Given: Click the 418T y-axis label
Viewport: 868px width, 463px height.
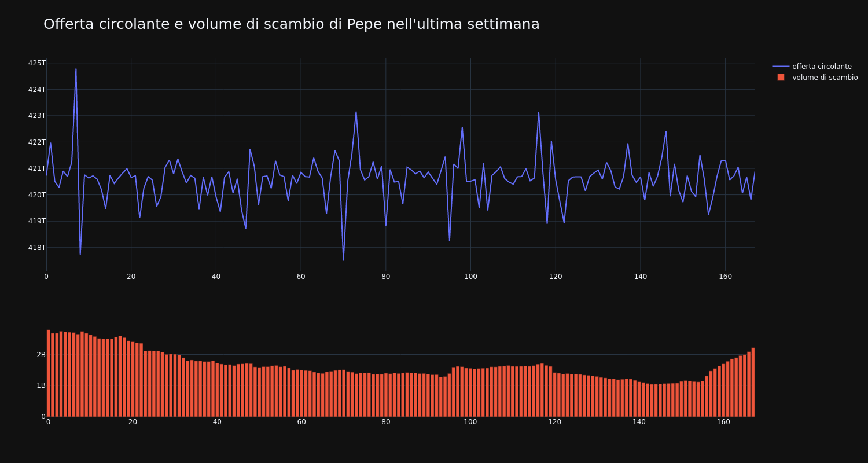Looking at the screenshot, I should click(36, 247).
